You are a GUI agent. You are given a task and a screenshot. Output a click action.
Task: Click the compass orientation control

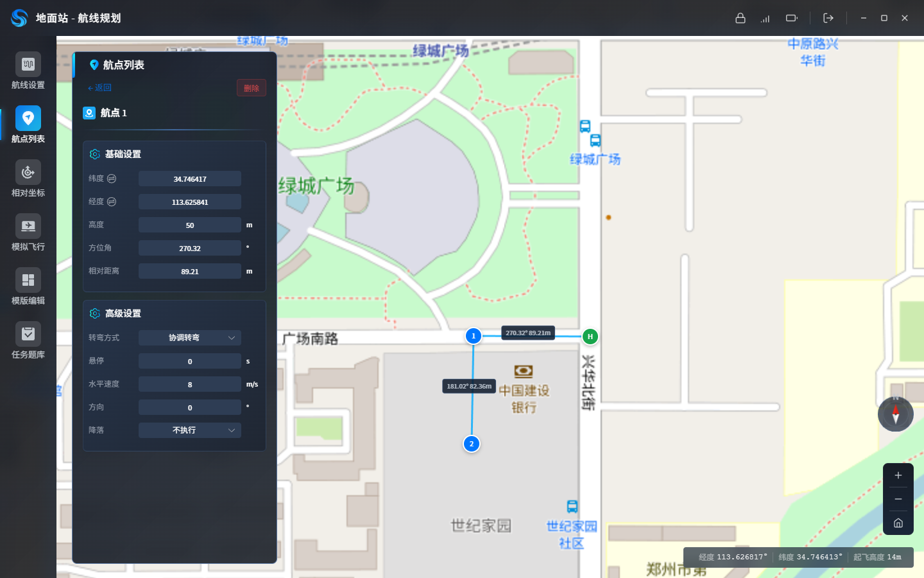pos(896,414)
